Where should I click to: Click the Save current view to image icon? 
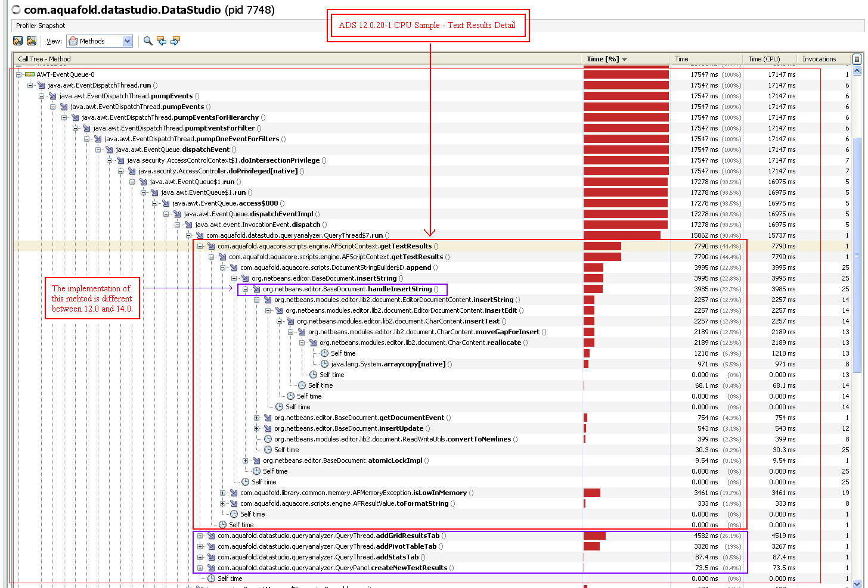pyautogui.click(x=32, y=41)
